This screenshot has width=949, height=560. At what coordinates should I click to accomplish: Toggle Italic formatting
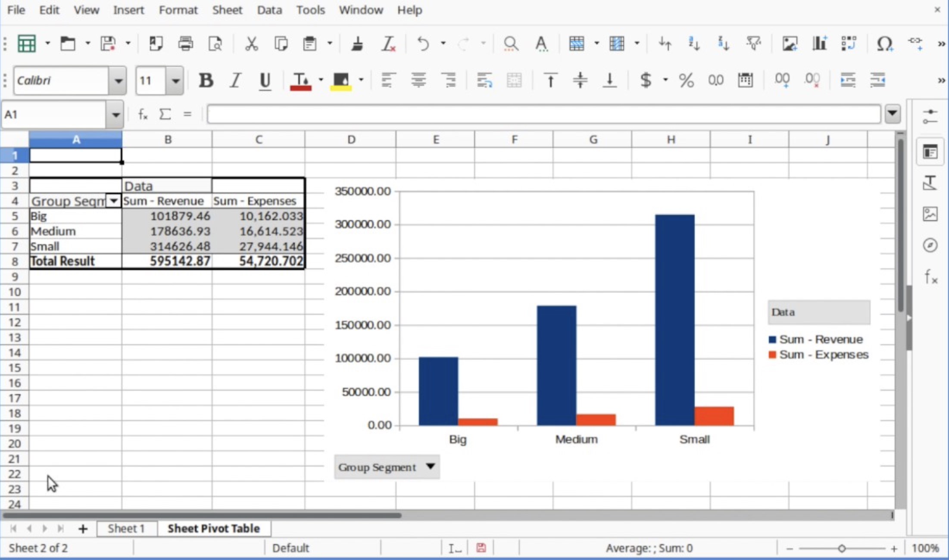235,81
